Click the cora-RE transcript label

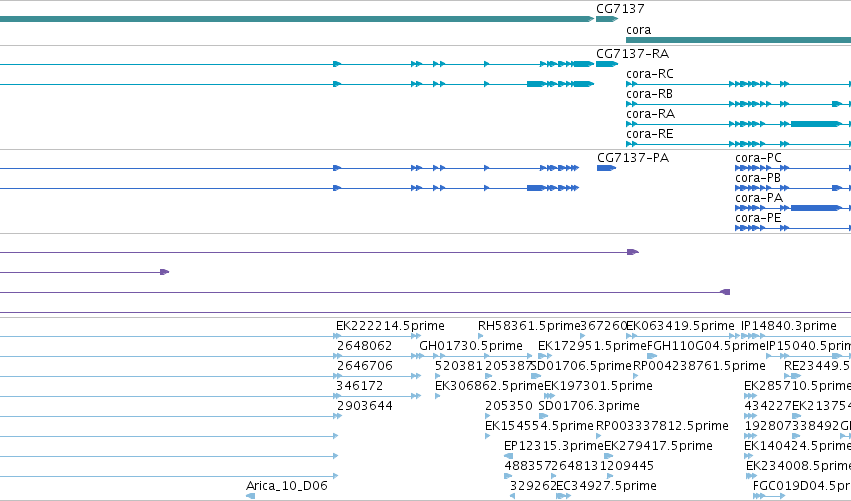[650, 134]
